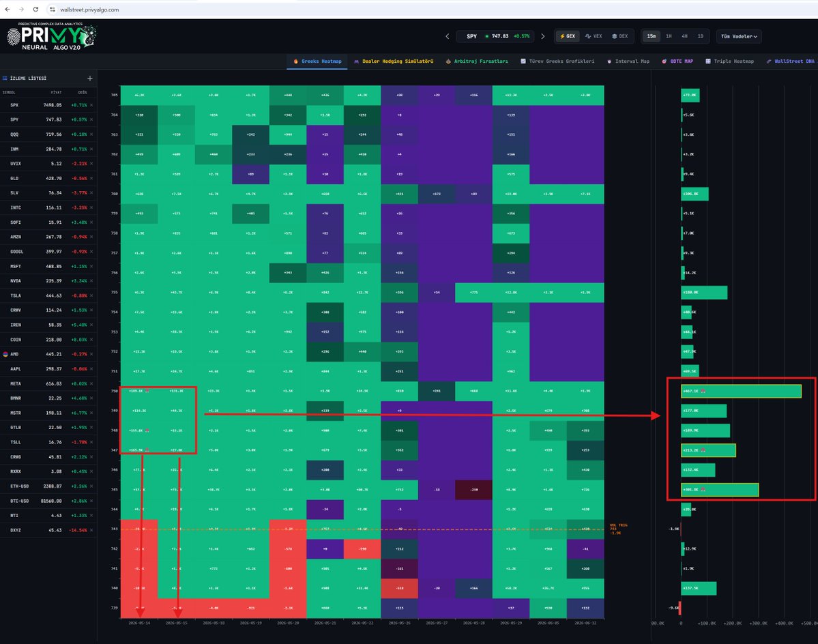The image size is (818, 644).
Task: Open site info icon beside the URL
Action: 52,10
